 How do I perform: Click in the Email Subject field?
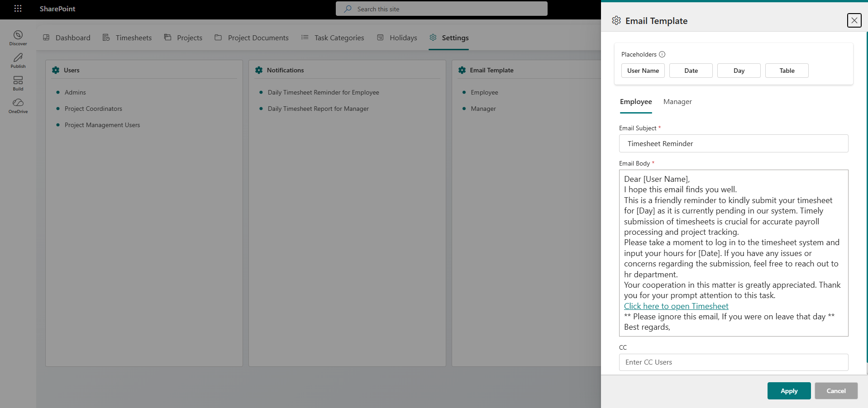(734, 143)
